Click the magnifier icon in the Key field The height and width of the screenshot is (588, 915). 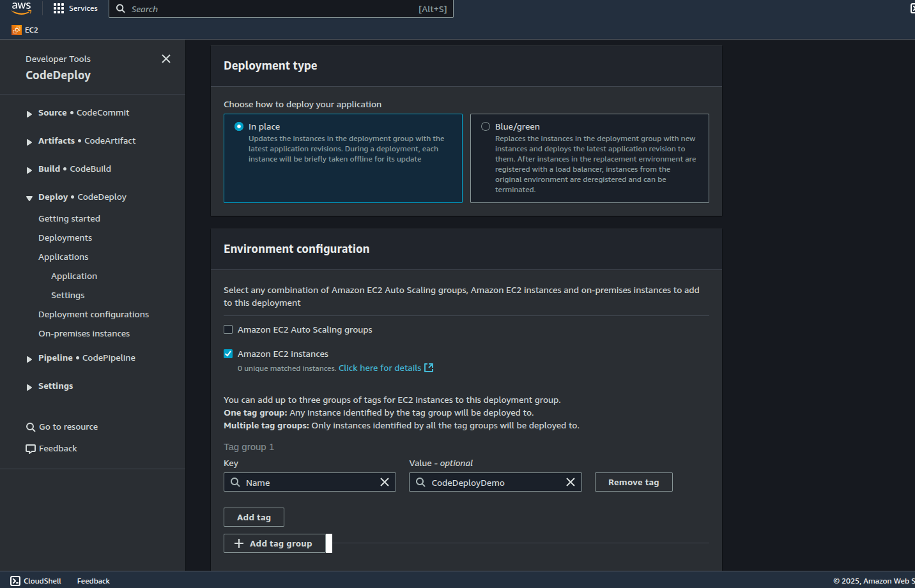[235, 482]
